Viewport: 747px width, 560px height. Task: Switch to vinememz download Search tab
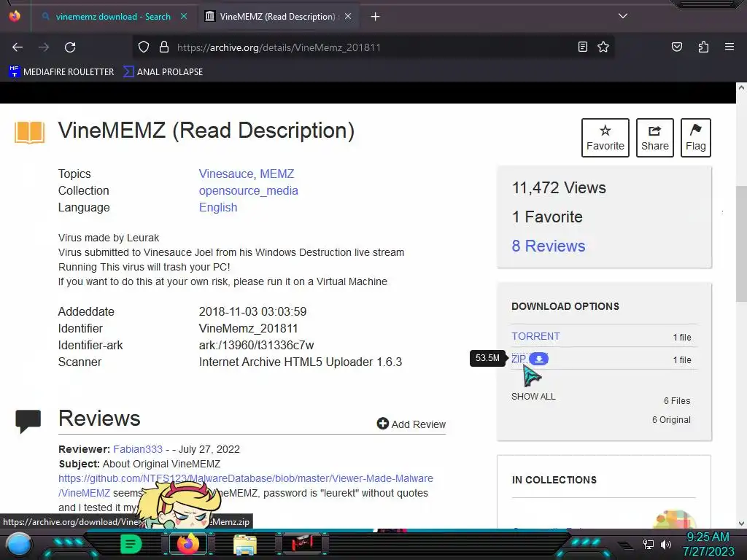pyautogui.click(x=112, y=17)
